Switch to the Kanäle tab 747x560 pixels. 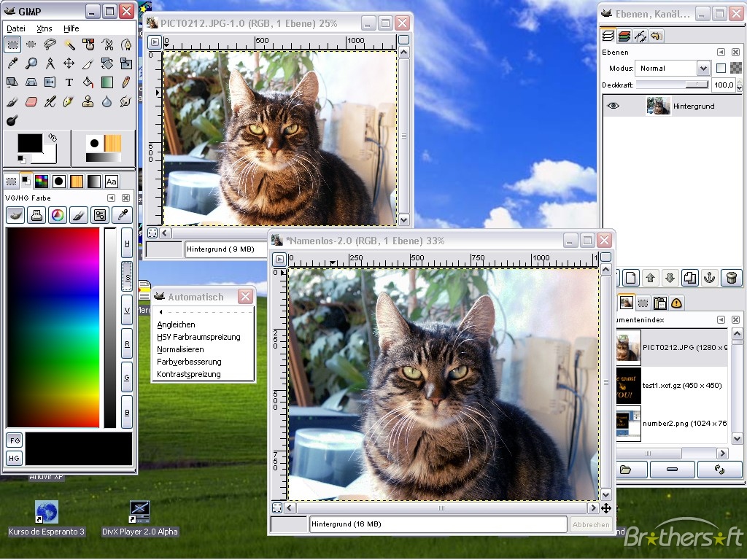624,36
